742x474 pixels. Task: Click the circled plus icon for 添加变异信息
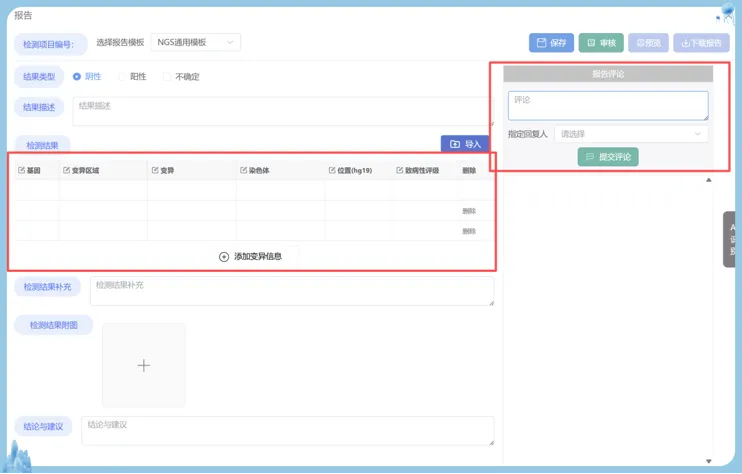click(224, 257)
